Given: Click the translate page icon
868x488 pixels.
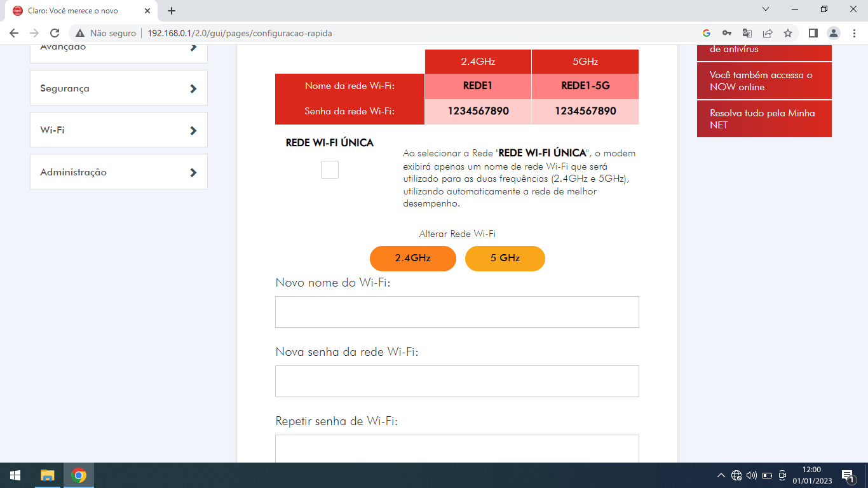Looking at the screenshot, I should (747, 33).
